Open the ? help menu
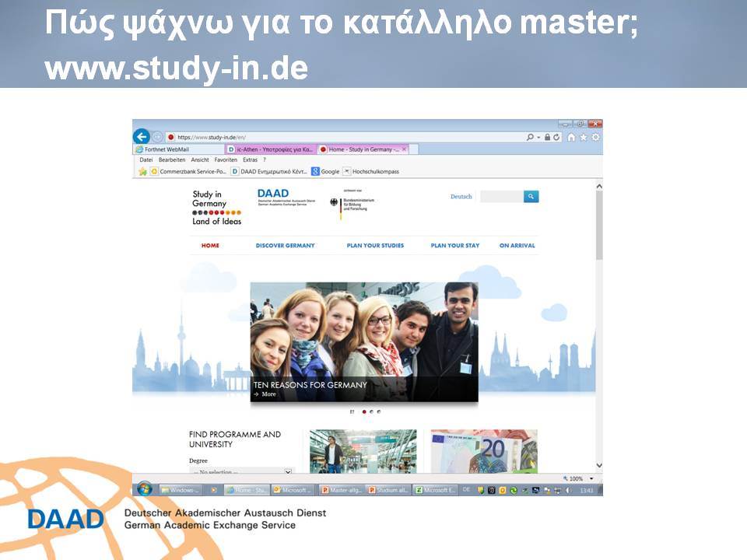Image resolution: width=747 pixels, height=560 pixels. (x=265, y=160)
